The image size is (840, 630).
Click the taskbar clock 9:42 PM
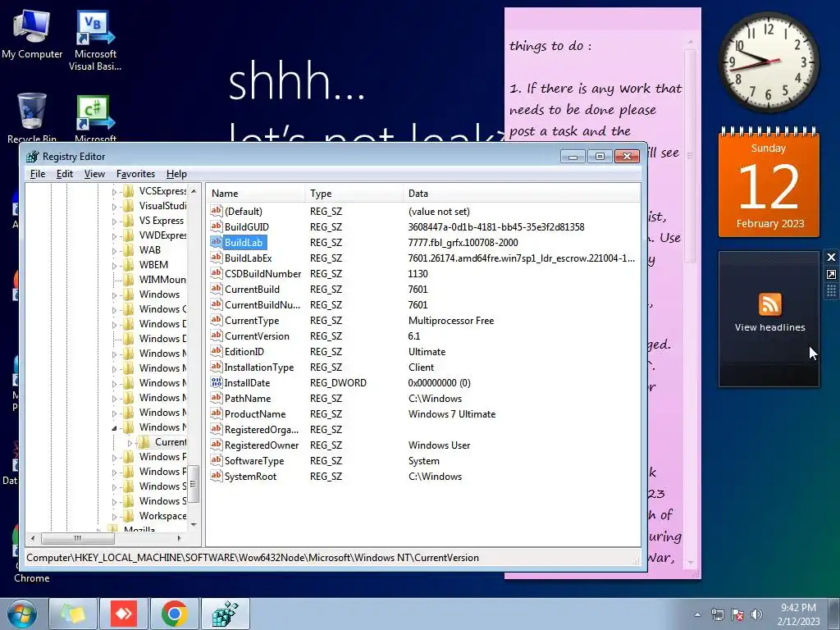798,614
